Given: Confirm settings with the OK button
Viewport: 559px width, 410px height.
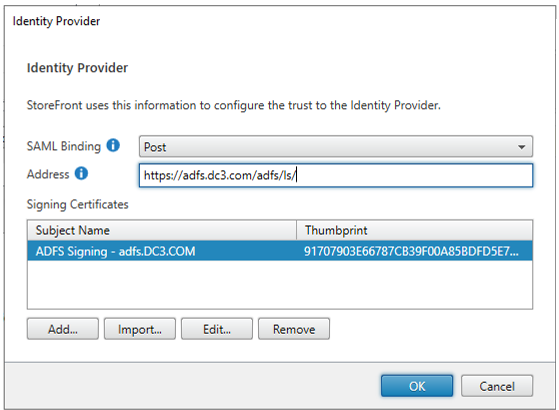Looking at the screenshot, I should [417, 386].
